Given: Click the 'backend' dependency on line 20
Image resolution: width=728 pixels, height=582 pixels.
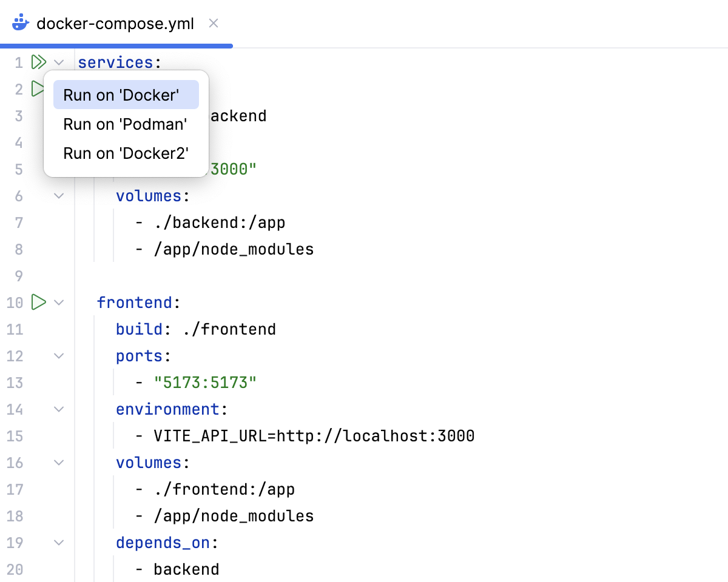Looking at the screenshot, I should 186,569.
